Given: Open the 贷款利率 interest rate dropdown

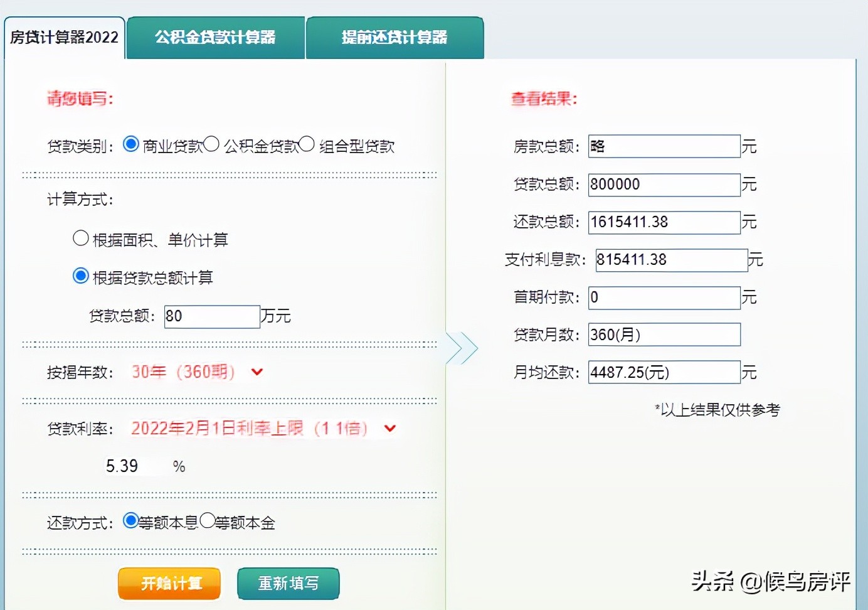Looking at the screenshot, I should pyautogui.click(x=390, y=429).
